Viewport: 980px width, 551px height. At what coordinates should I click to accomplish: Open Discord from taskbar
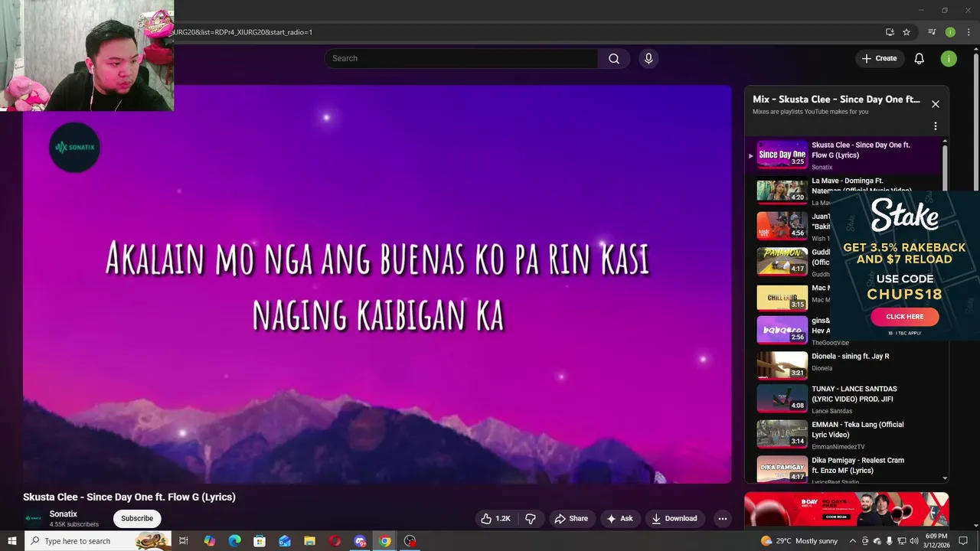(360, 541)
